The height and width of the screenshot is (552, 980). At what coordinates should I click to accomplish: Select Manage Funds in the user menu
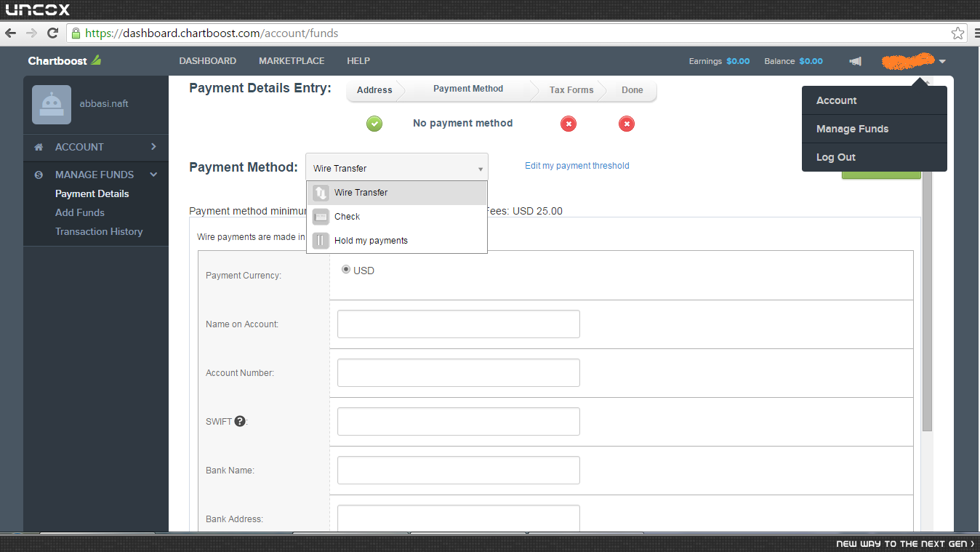pyautogui.click(x=875, y=129)
